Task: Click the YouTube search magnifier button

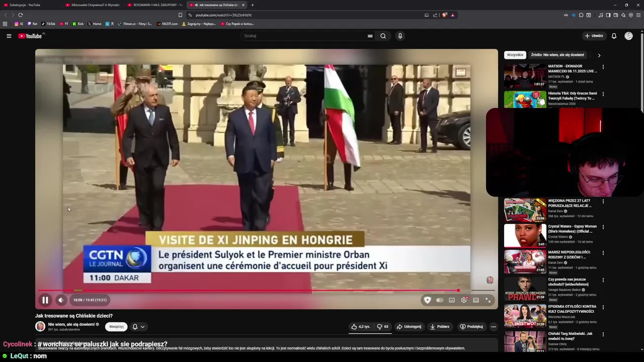Action: [x=383, y=36]
